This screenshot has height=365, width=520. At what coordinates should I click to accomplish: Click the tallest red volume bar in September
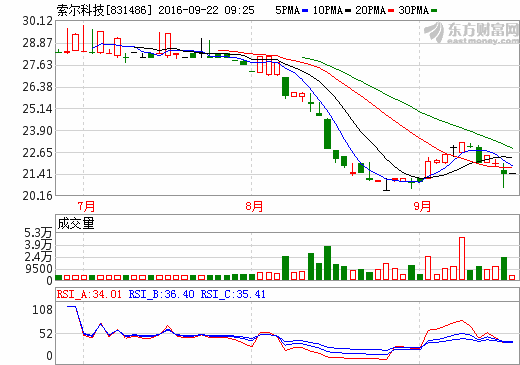click(x=462, y=258)
